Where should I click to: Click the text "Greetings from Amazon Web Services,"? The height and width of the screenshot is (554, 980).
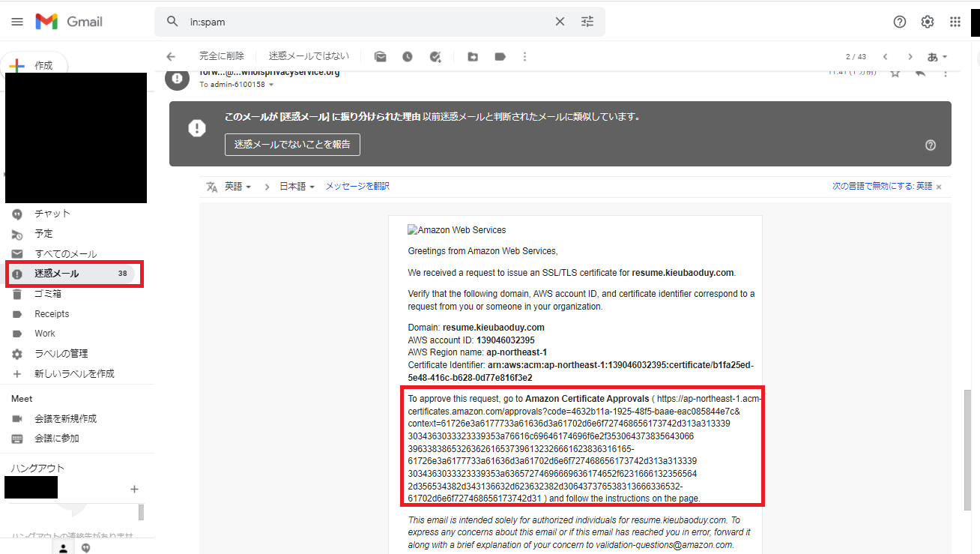[483, 251]
